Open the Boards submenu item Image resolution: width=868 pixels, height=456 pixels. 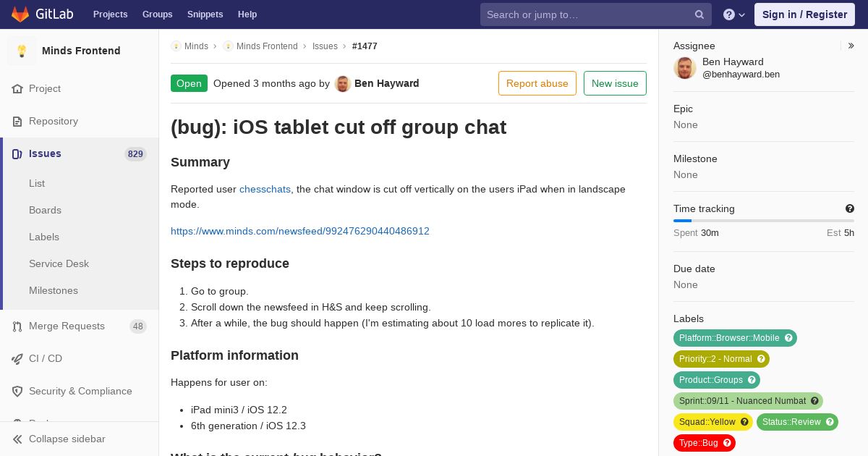[x=45, y=210]
